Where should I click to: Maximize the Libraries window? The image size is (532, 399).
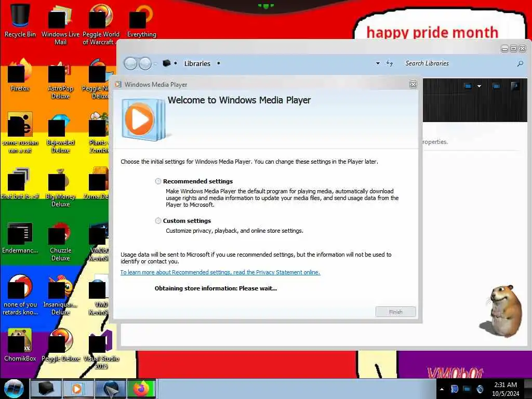514,49
